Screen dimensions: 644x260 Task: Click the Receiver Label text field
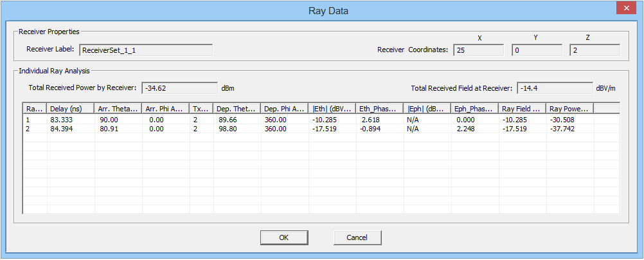[146, 50]
